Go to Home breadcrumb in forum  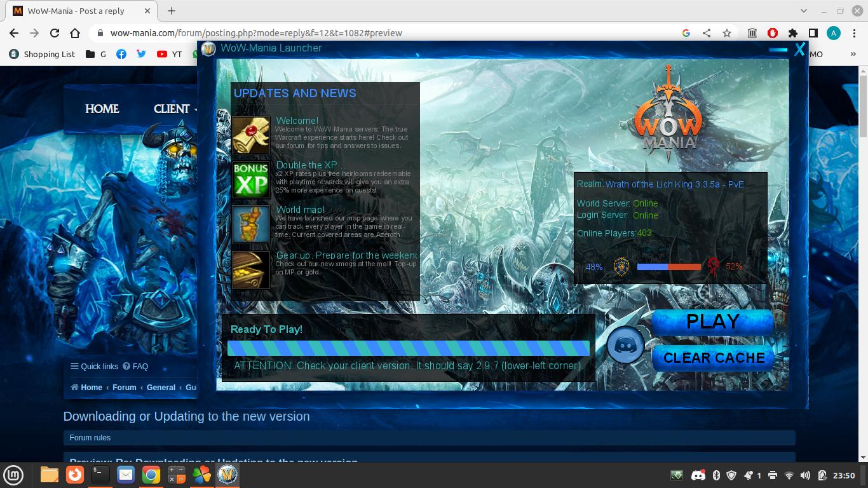pos(86,387)
